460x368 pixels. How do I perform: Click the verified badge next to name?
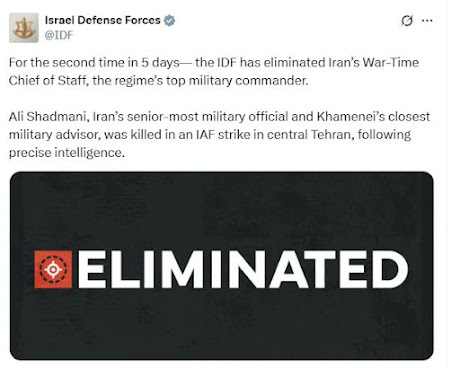[170, 21]
